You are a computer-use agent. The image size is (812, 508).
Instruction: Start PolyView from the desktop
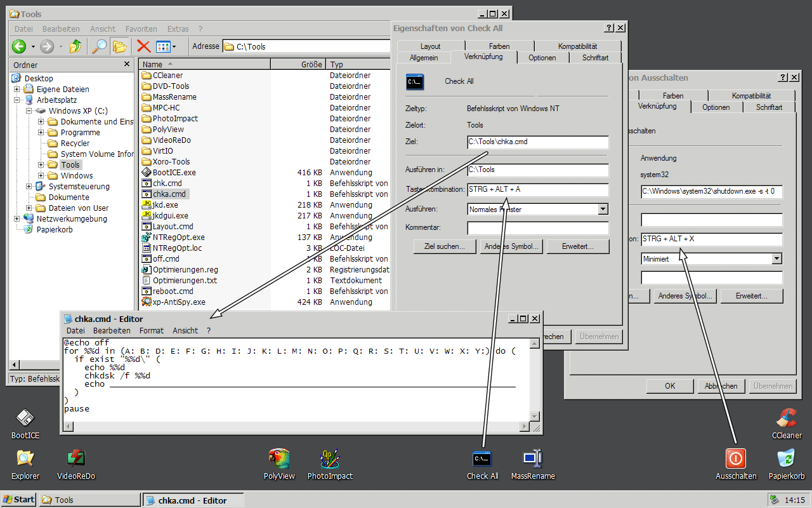coord(279,458)
